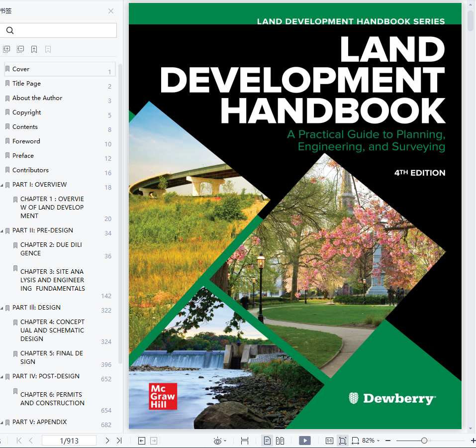Click the zoom slider handle
The height and width of the screenshot is (448, 476).
coord(424,441)
